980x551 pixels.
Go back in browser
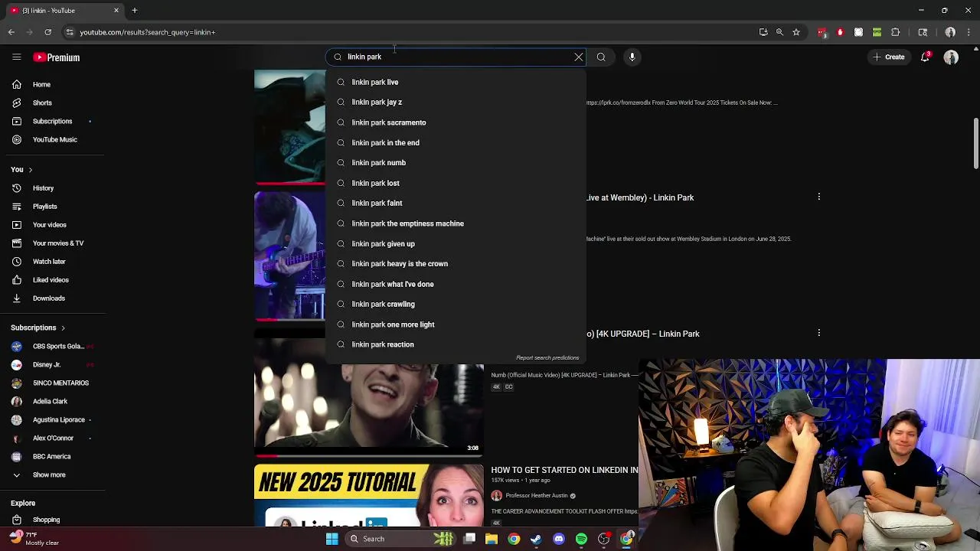pyautogui.click(x=11, y=32)
